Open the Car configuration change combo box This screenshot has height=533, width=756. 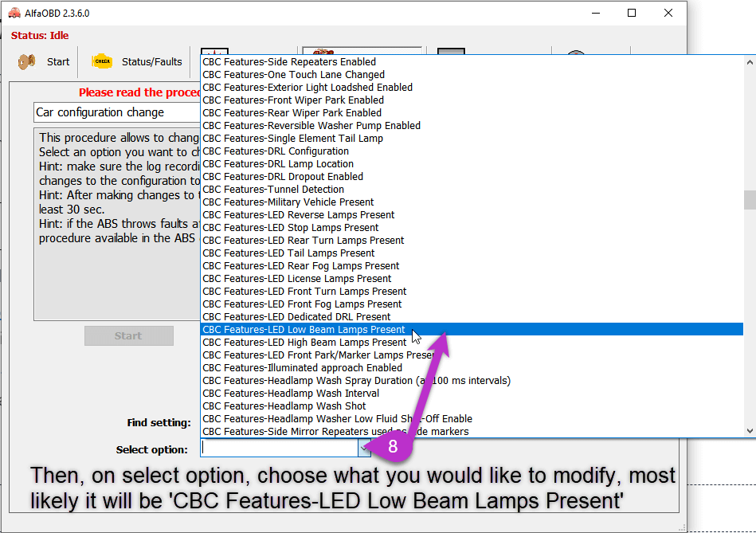(x=116, y=112)
